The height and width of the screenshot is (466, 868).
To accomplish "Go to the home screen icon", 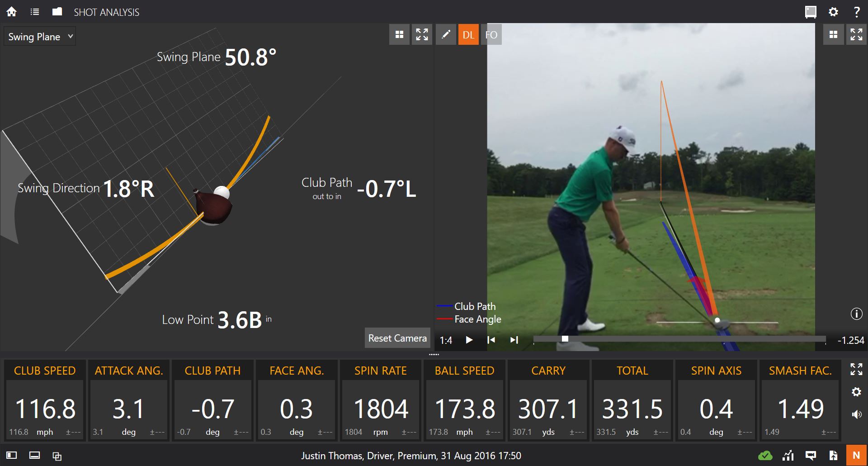I will [12, 12].
